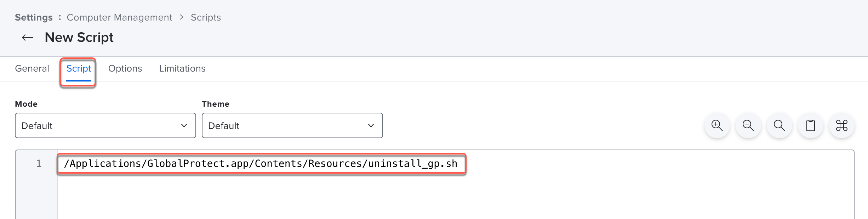Click the uninstall_gp.sh script line in editor
This screenshot has width=868, height=219.
261,163
